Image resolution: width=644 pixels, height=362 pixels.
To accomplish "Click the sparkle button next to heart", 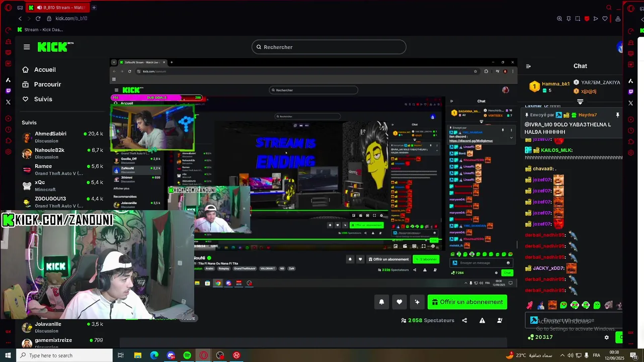I will point(417,302).
